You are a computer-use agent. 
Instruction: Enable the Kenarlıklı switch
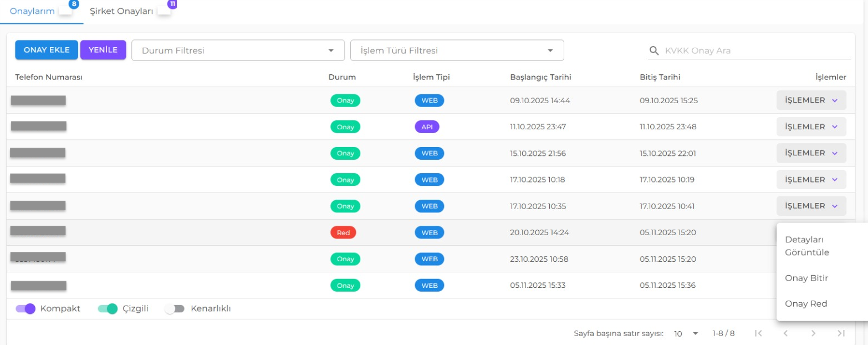[x=175, y=309]
